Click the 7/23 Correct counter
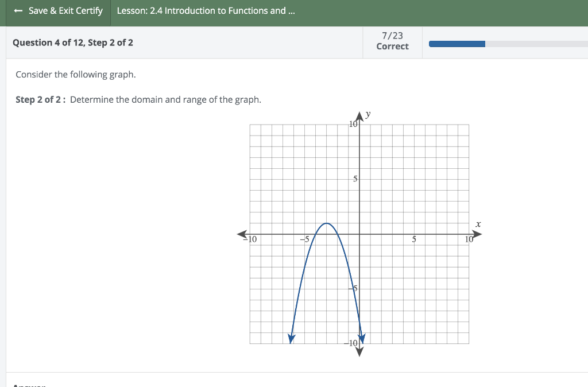This screenshot has width=588, height=387. coord(392,41)
